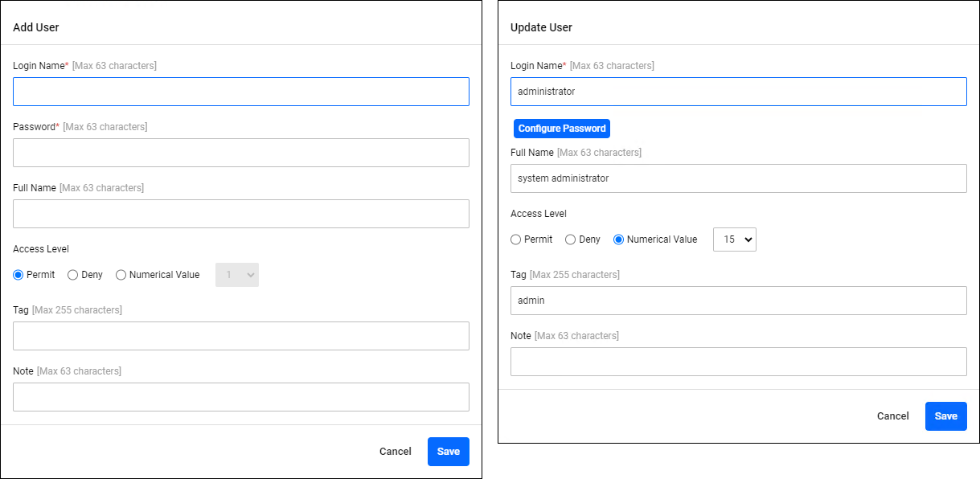Edit the Tag field containing admin
980x479 pixels.
point(738,301)
